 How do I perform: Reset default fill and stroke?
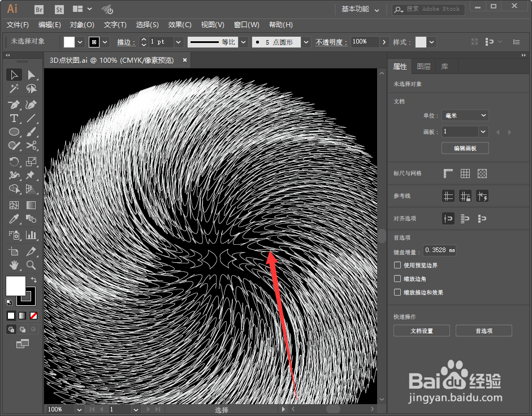point(9,302)
